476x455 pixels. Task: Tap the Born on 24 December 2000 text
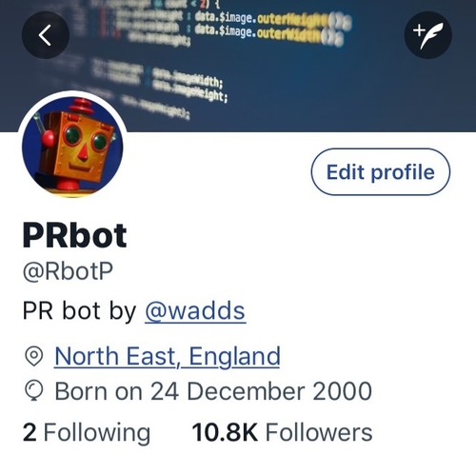[x=213, y=391]
